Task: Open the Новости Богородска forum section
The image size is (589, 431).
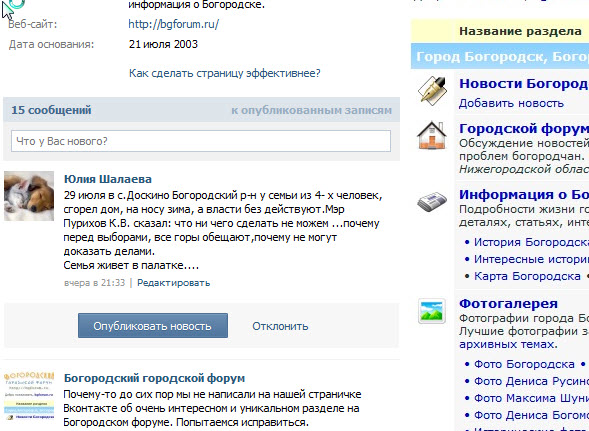Action: (524, 83)
